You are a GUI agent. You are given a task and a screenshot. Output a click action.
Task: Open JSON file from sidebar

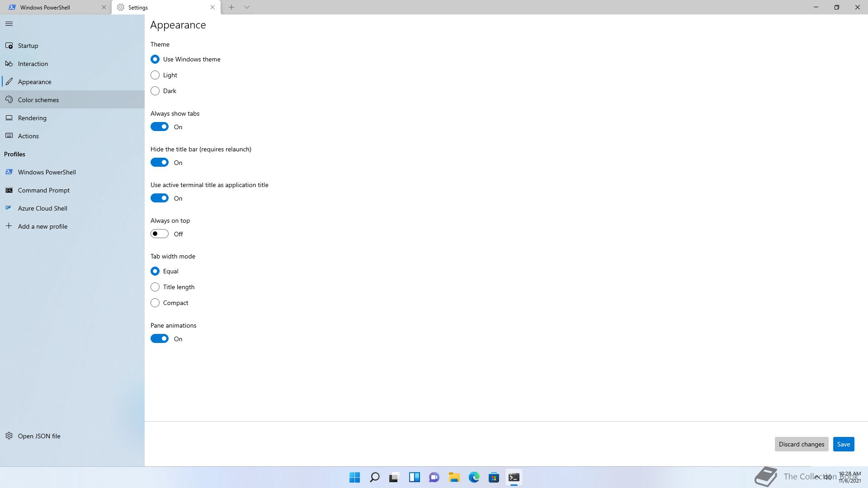tap(39, 436)
